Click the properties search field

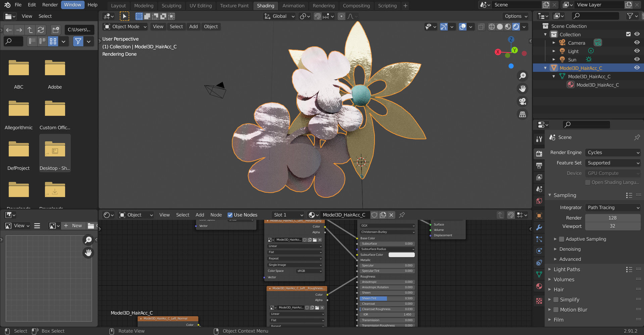click(x=586, y=125)
